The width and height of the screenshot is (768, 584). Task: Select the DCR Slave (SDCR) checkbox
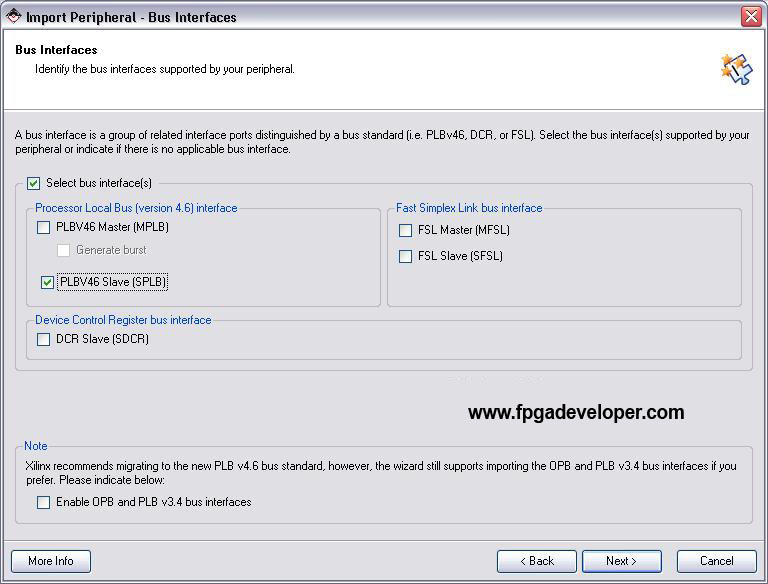[x=44, y=339]
